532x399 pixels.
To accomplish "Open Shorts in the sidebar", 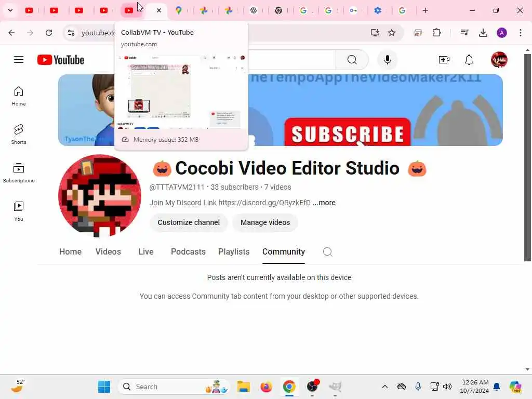I will (19, 135).
